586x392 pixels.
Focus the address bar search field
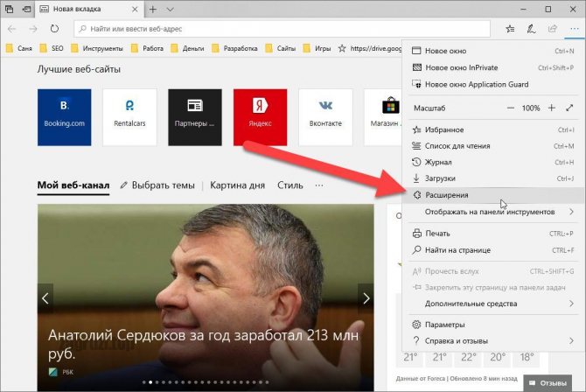point(283,29)
